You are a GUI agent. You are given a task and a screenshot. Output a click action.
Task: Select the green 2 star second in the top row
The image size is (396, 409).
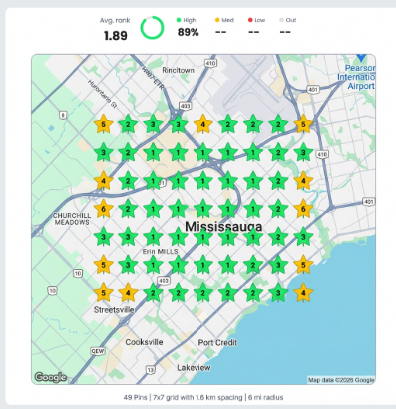click(128, 124)
